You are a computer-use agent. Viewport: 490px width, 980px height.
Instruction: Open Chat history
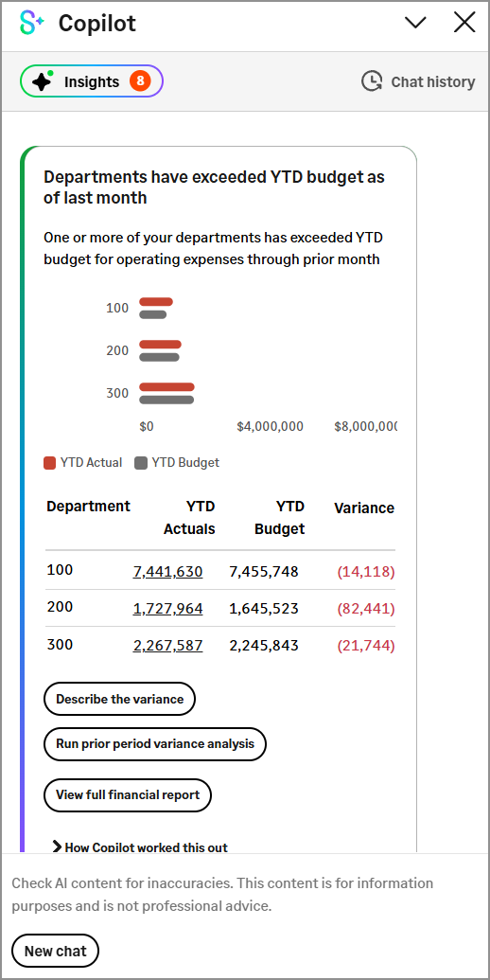click(x=418, y=81)
